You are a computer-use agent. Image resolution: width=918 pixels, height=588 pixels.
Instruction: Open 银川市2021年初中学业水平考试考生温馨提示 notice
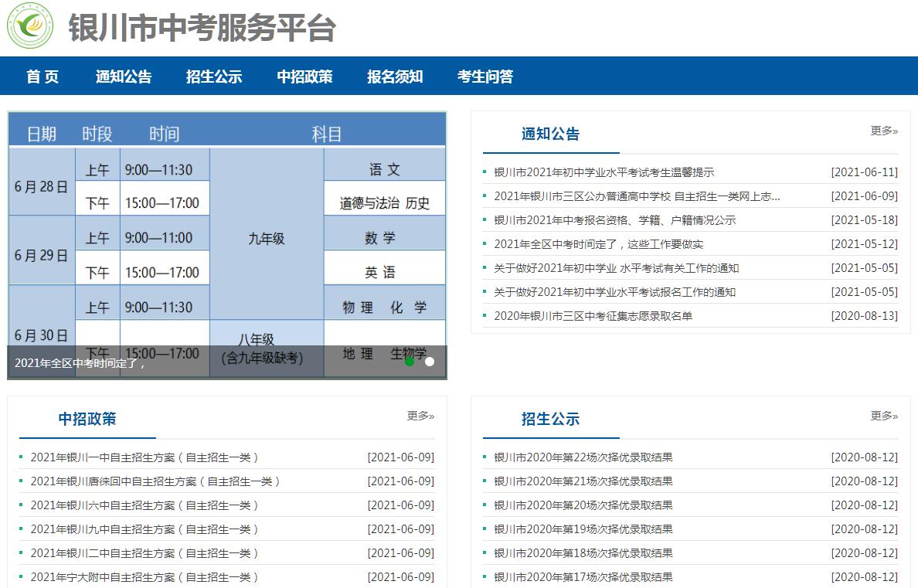click(603, 172)
